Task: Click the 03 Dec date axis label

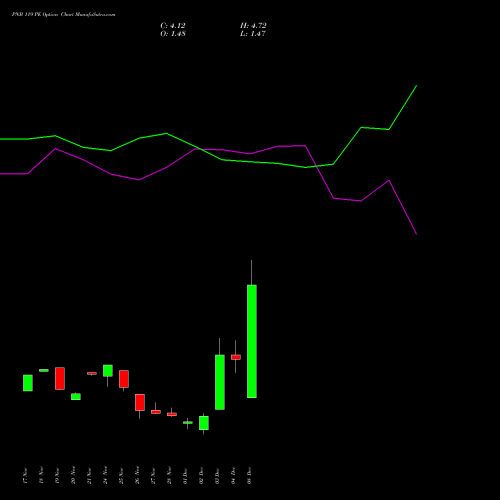Action: click(217, 477)
